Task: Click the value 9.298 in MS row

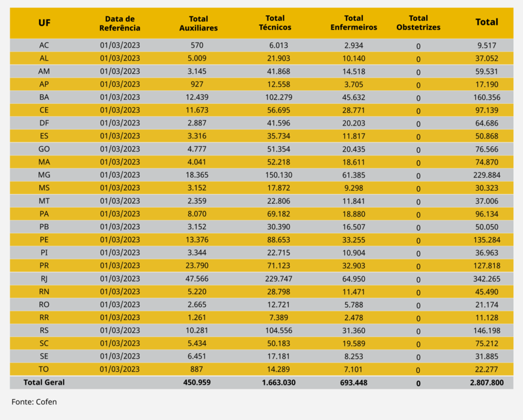Action: pyautogui.click(x=354, y=188)
